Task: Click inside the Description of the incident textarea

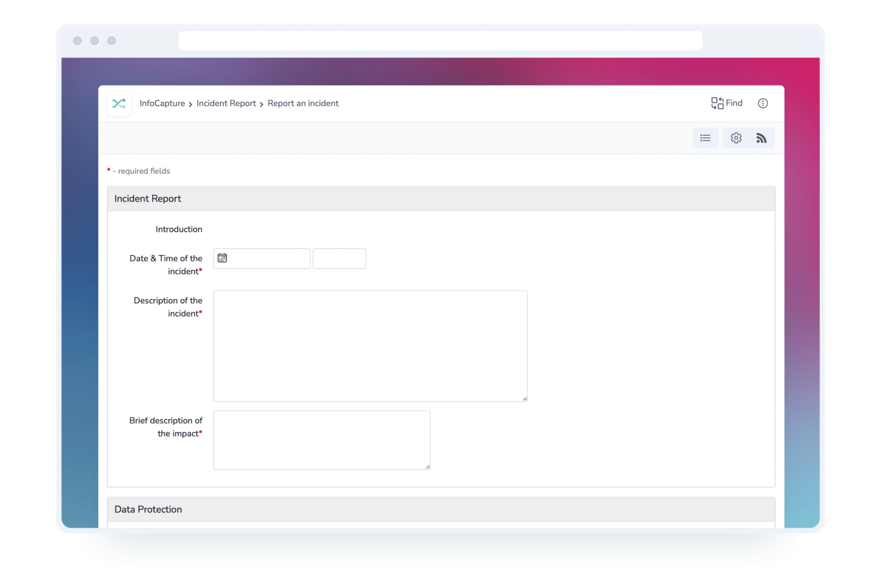Action: click(370, 345)
